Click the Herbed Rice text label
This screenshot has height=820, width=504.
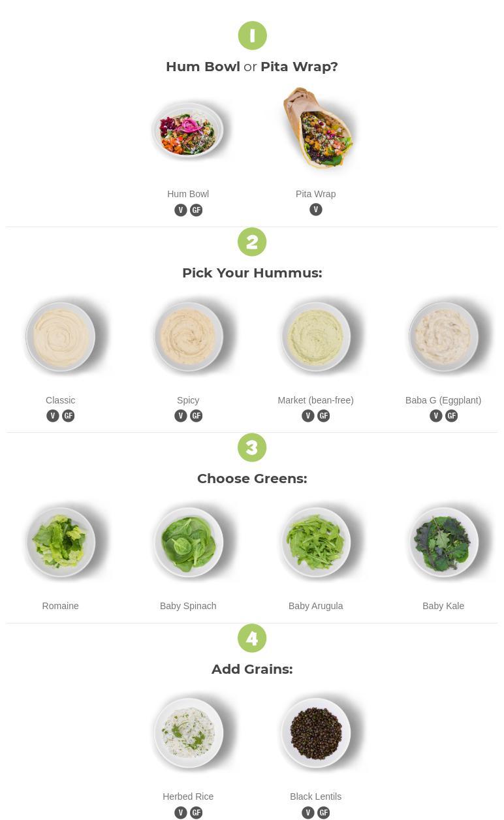(x=188, y=796)
